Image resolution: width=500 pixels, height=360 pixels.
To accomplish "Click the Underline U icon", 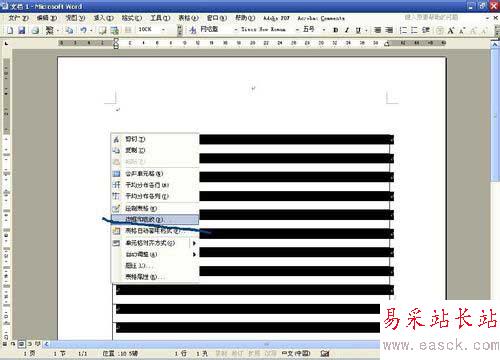I will (x=358, y=30).
